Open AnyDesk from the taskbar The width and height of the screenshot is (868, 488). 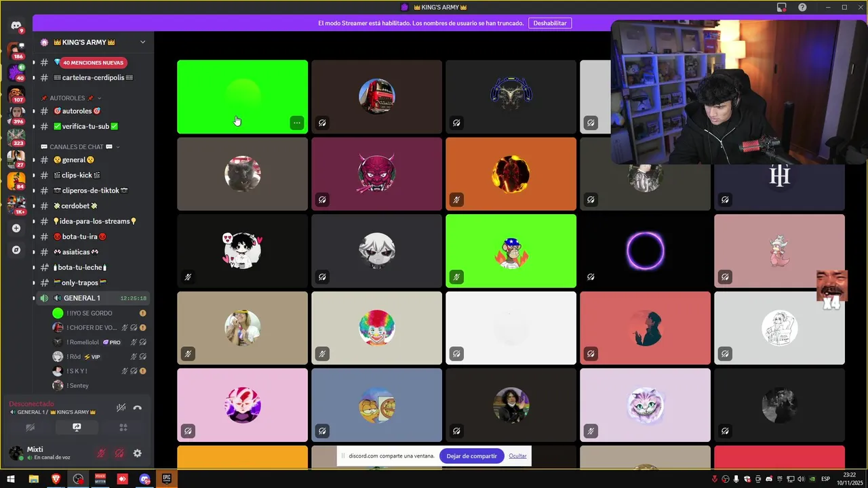[x=123, y=479]
